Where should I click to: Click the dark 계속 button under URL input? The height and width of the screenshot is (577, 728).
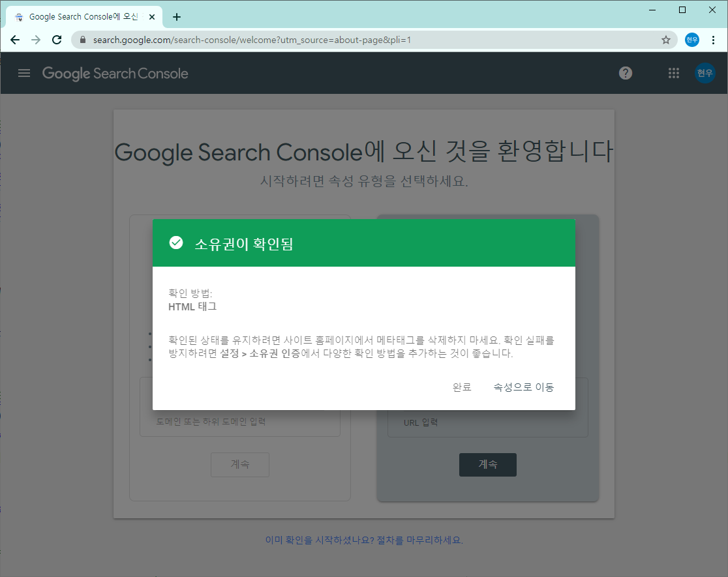click(x=488, y=464)
